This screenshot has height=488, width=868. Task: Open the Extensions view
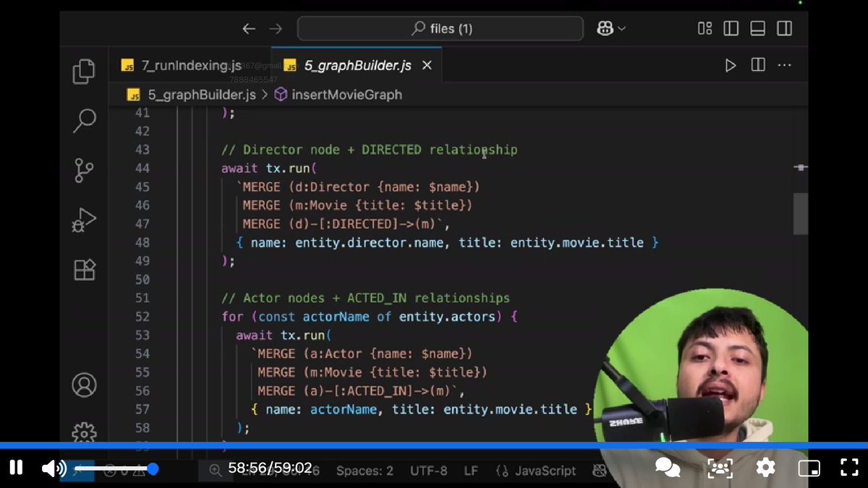84,269
